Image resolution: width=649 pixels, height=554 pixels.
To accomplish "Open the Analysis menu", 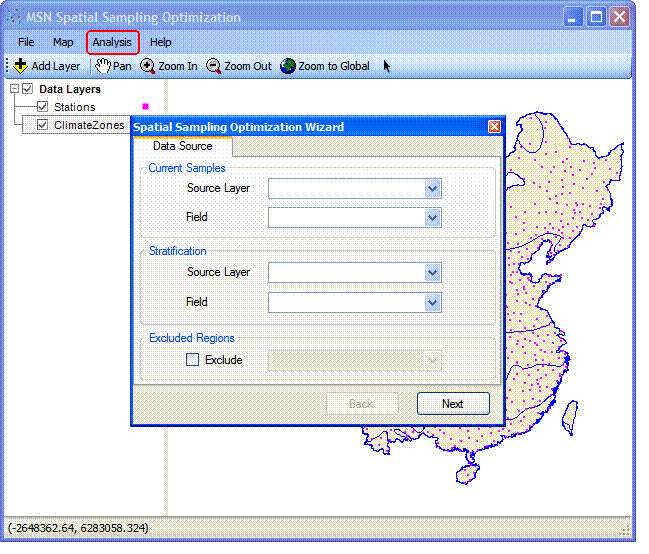I will (112, 42).
